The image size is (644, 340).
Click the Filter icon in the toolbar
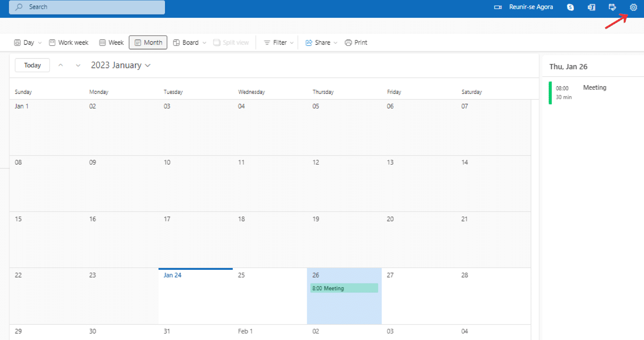pyautogui.click(x=266, y=42)
